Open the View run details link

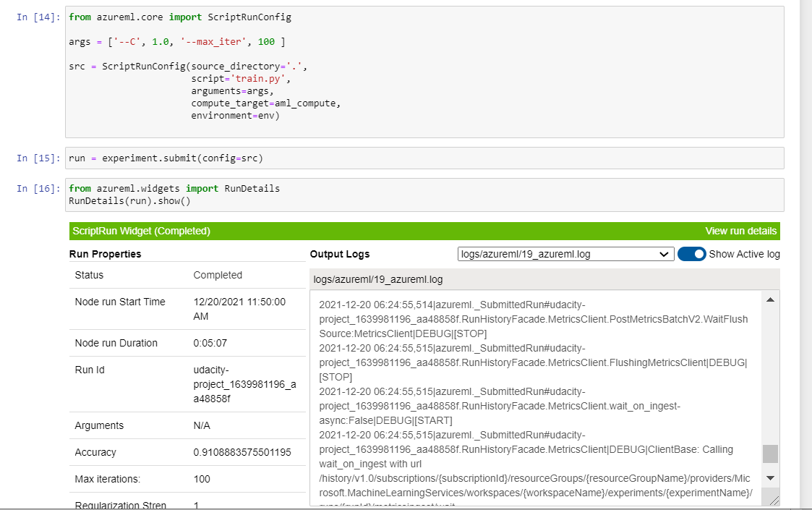click(x=740, y=231)
